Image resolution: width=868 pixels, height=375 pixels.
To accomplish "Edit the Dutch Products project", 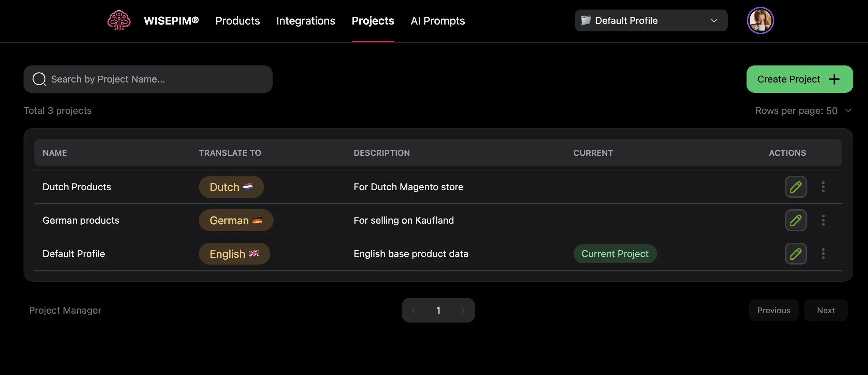I will pyautogui.click(x=796, y=187).
